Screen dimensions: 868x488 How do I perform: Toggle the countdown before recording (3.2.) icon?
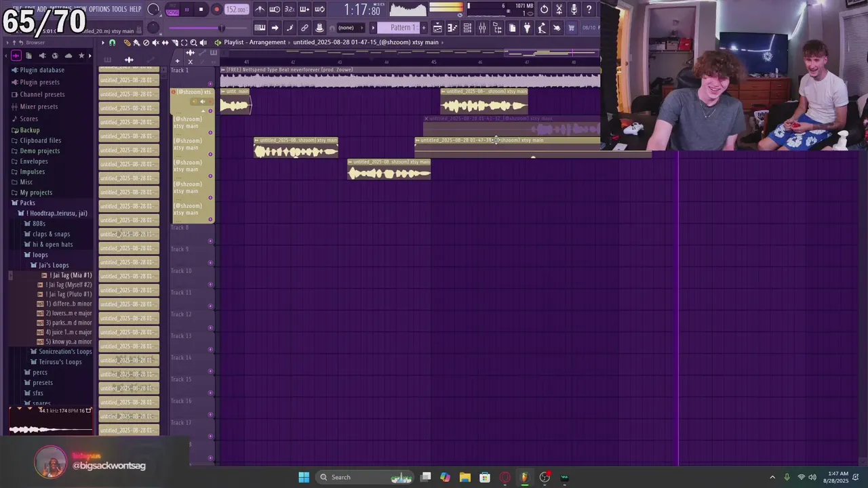(290, 9)
